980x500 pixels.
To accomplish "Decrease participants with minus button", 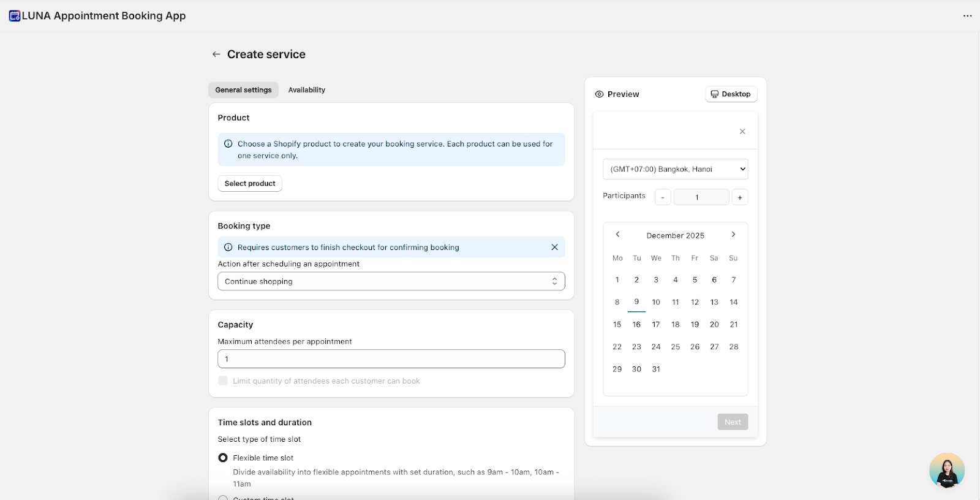I will (663, 197).
